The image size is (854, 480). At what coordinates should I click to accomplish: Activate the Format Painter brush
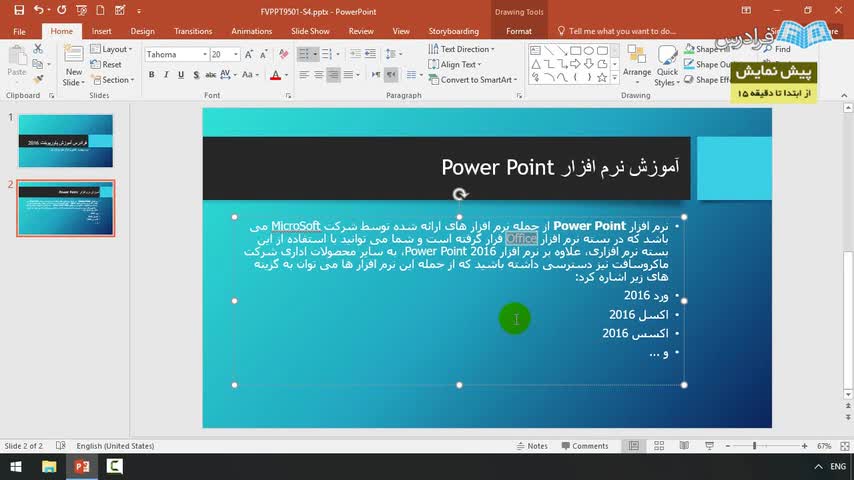[38, 80]
